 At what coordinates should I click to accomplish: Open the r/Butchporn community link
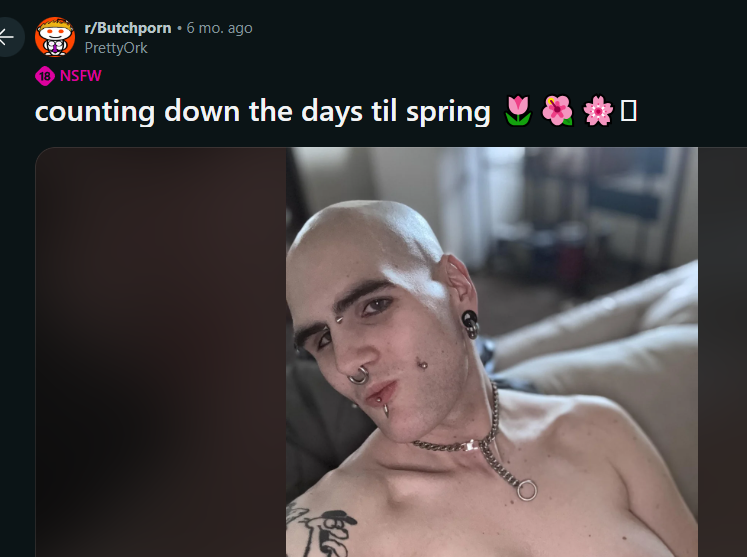coord(128,28)
